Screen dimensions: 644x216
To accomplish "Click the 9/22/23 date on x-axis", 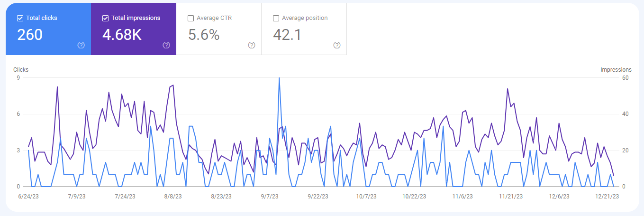I will pos(318,196).
